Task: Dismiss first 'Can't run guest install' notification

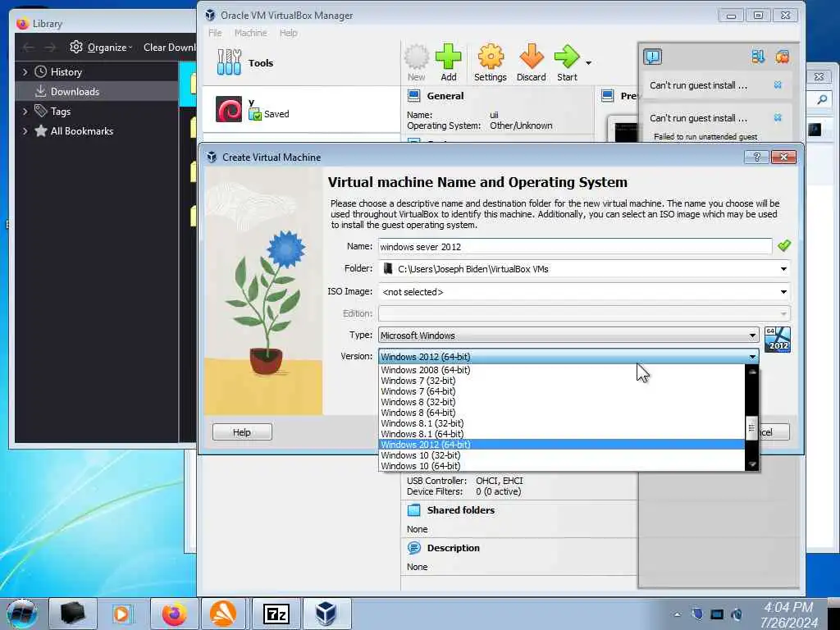Action: [778, 85]
